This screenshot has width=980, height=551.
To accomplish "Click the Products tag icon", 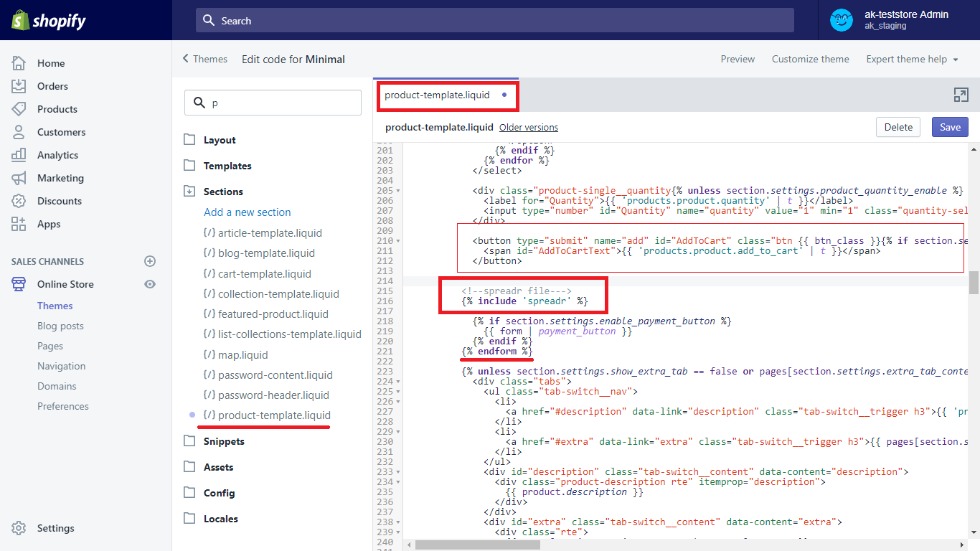I will coord(19,109).
